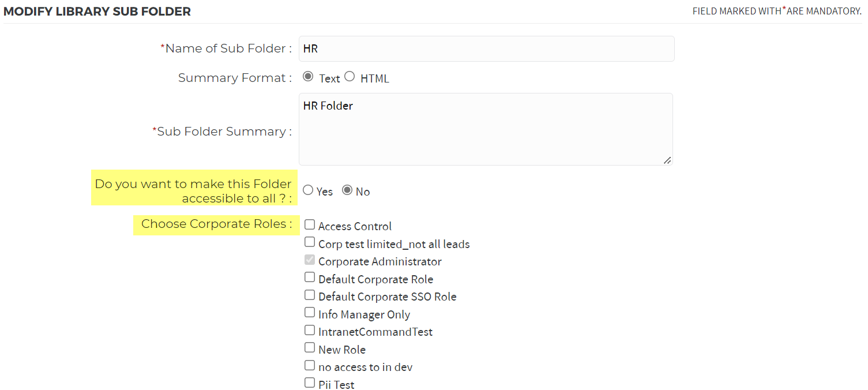
Task: Check the Default Corporate SSO Role checkbox
Action: [x=310, y=295]
